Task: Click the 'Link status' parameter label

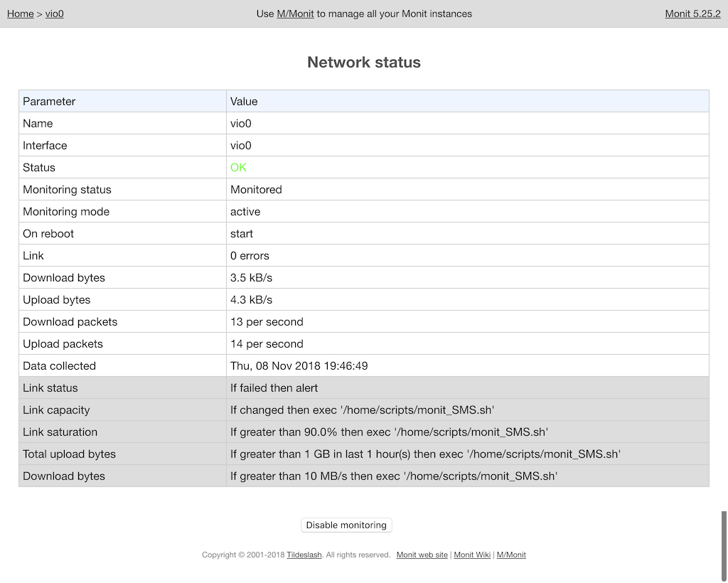Action: 50,388
